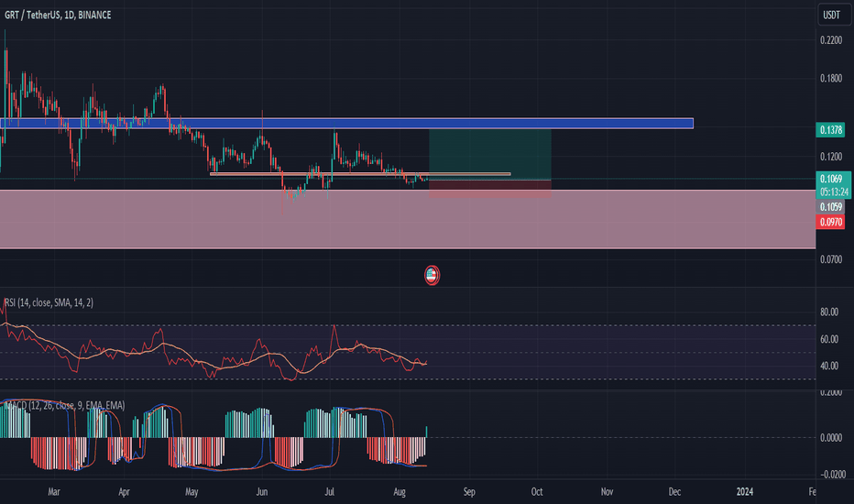Viewport: 854px width, 504px height.
Task: Click the 0.1800 price axis label
Action: coord(831,79)
